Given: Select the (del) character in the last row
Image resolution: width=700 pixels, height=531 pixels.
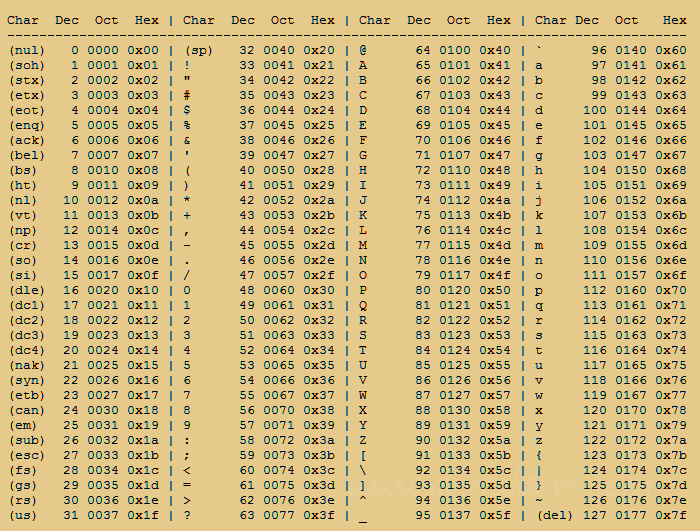Looking at the screenshot, I should tap(555, 515).
